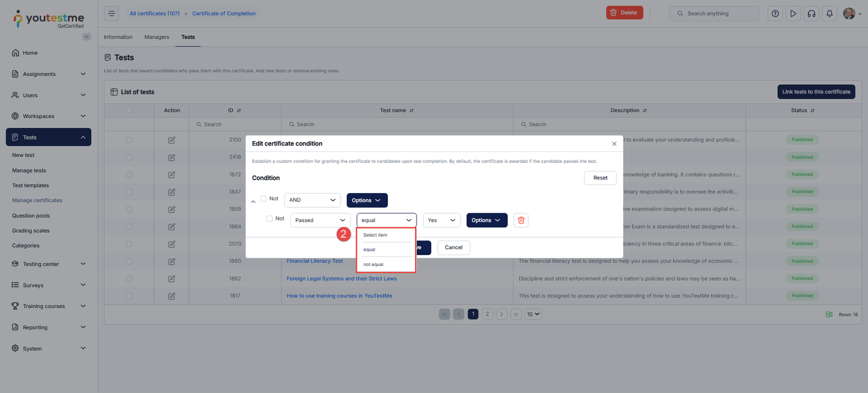This screenshot has width=868, height=393.
Task: Check the row checkbox for test 1860
Action: coord(129,262)
